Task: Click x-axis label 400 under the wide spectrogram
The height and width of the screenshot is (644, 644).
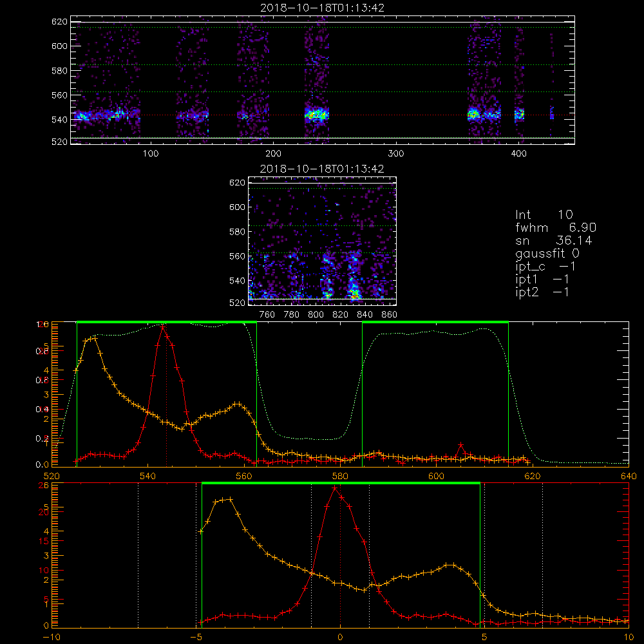Action: [x=518, y=154]
